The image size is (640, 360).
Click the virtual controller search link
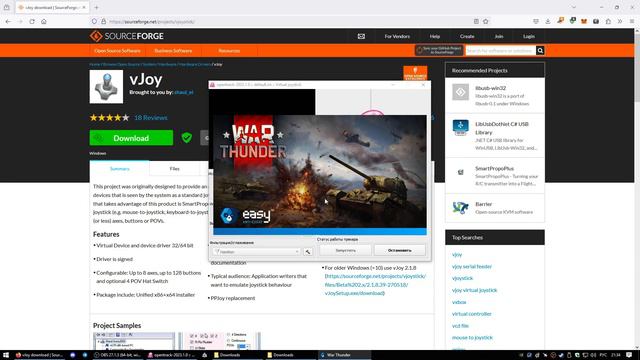click(x=471, y=314)
